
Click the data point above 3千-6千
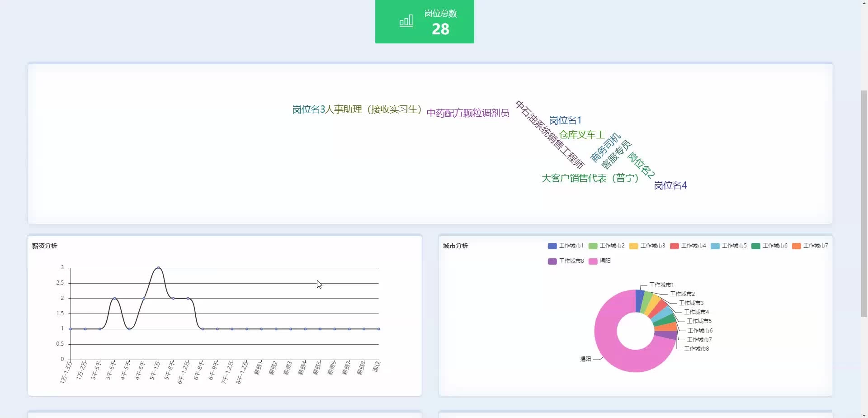coord(114,298)
